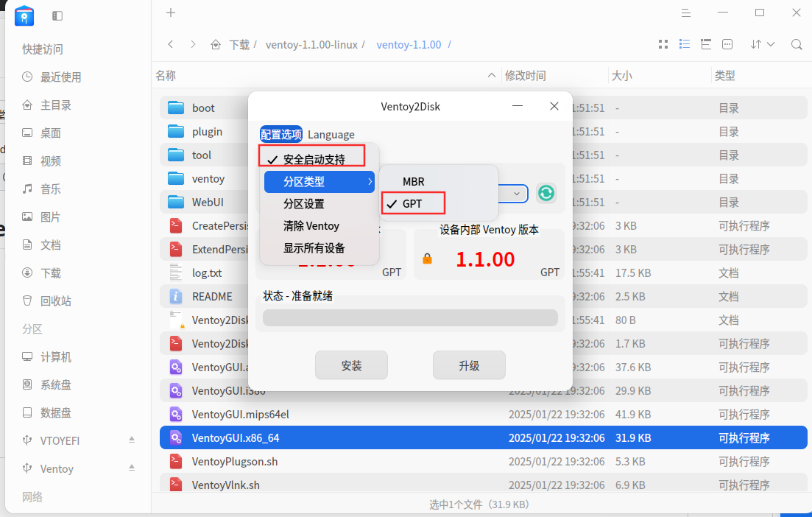
Task: Go back with the left arrow
Action: click(x=170, y=44)
